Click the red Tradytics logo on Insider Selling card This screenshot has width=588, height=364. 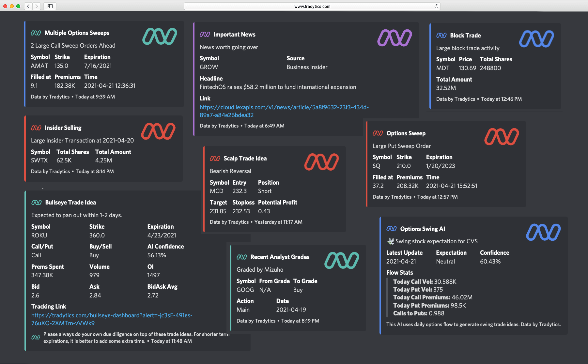click(x=159, y=130)
